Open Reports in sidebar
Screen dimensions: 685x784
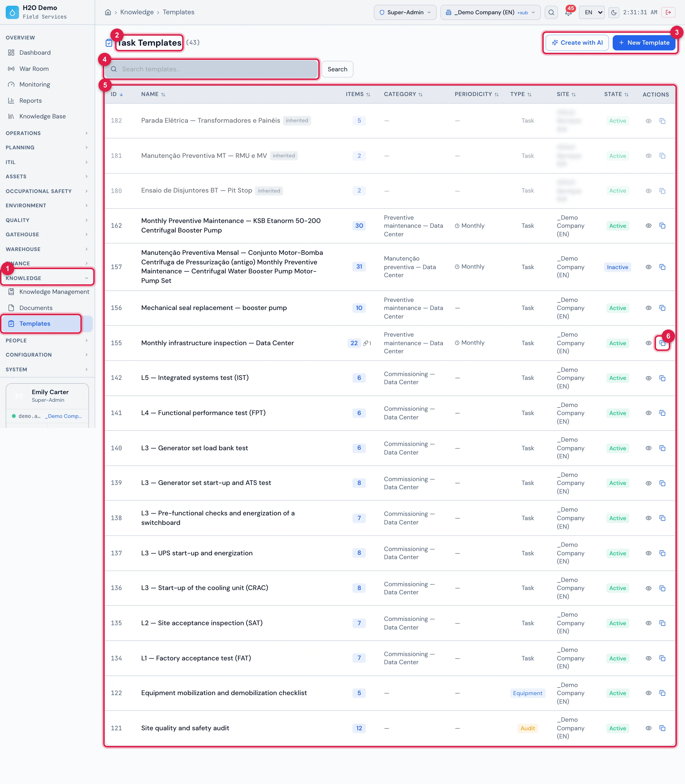(x=47, y=101)
